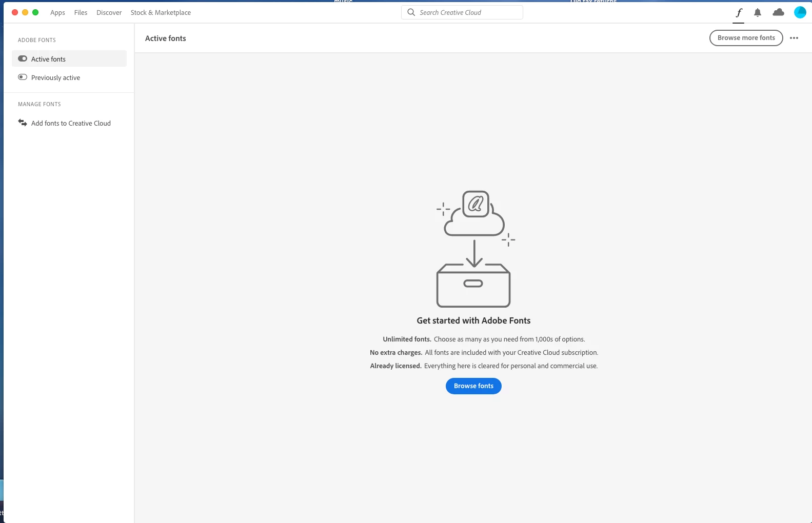Viewport: 812px width, 523px height.
Task: Click the MANAGE FONTS section label
Action: [39, 104]
